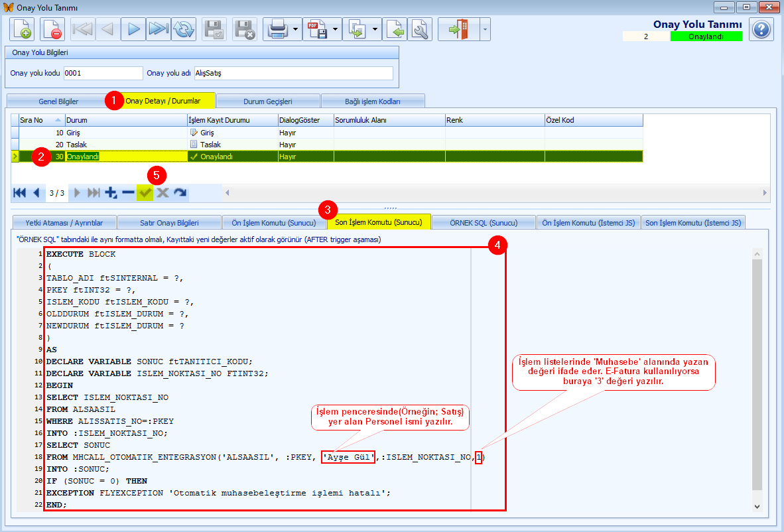Click the refresh icon in main toolbar
784x532 pixels.
coord(184,29)
